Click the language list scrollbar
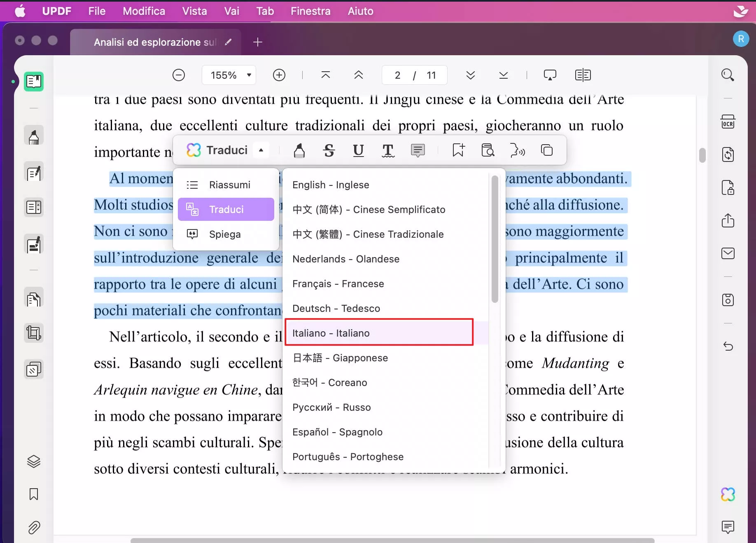 coord(495,239)
